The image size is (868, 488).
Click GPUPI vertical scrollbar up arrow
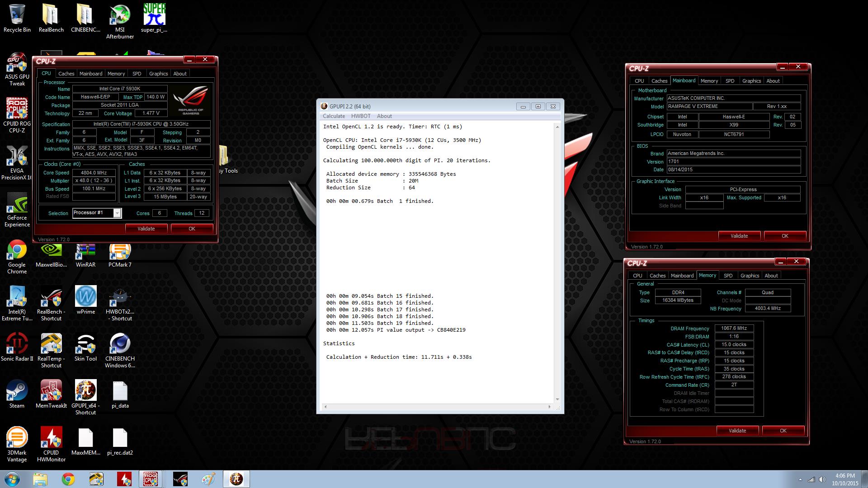click(557, 127)
